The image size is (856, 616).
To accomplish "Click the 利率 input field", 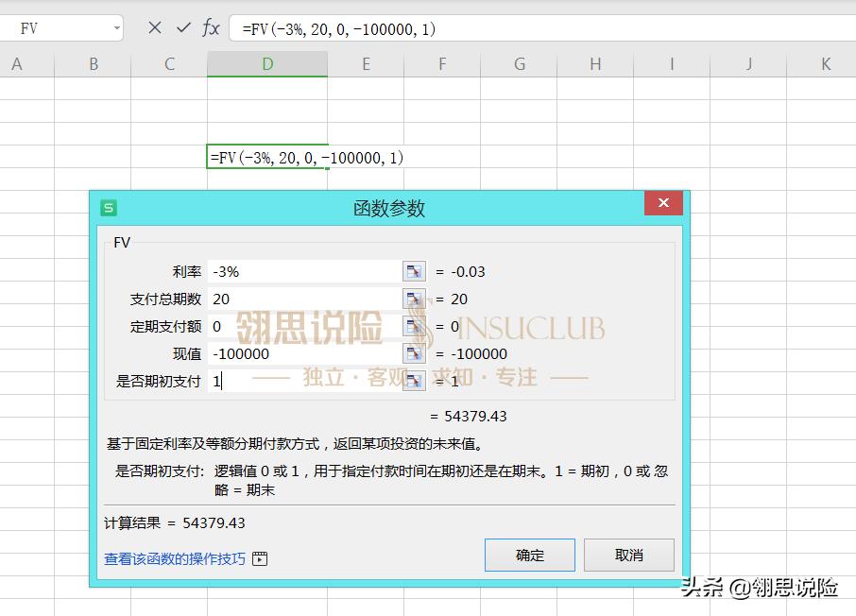I will [x=304, y=271].
